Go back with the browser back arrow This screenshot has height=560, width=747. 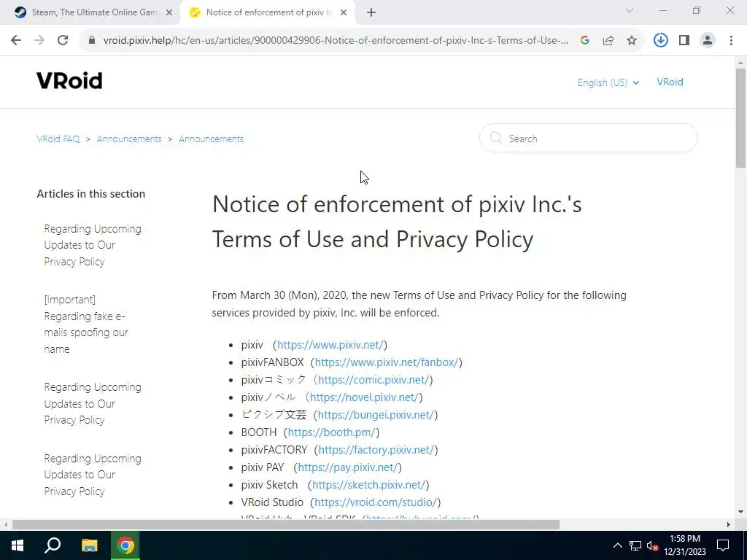[x=16, y=41]
